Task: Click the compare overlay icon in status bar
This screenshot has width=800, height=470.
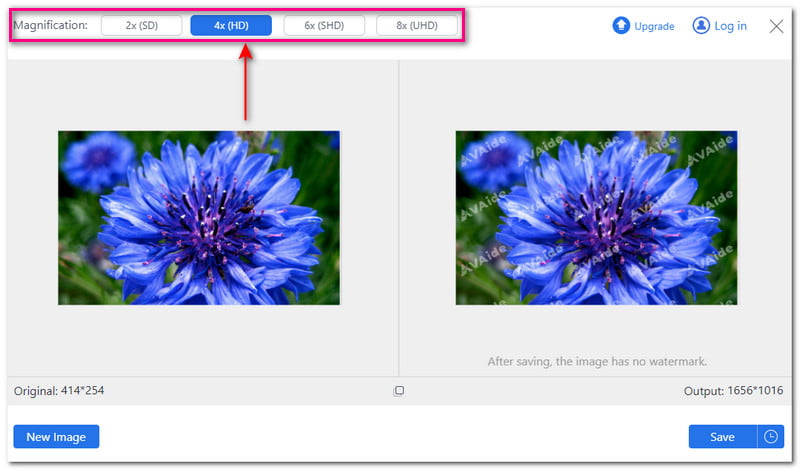Action: (x=399, y=391)
